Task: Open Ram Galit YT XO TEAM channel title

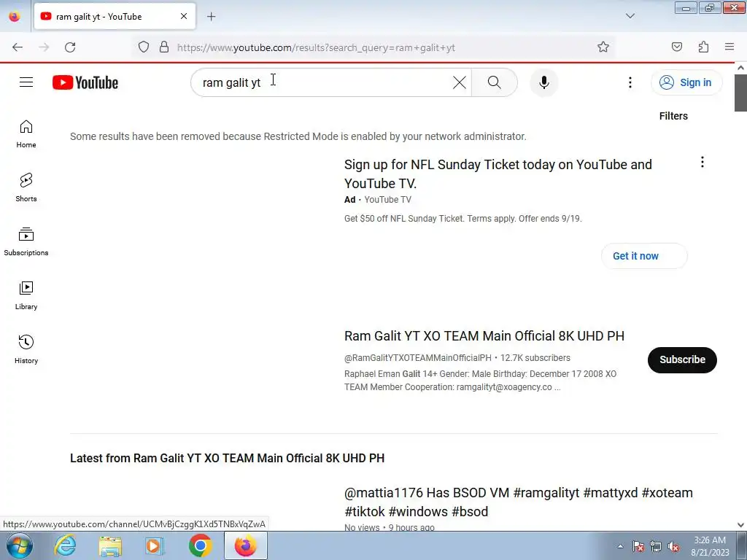Action: pyautogui.click(x=484, y=336)
